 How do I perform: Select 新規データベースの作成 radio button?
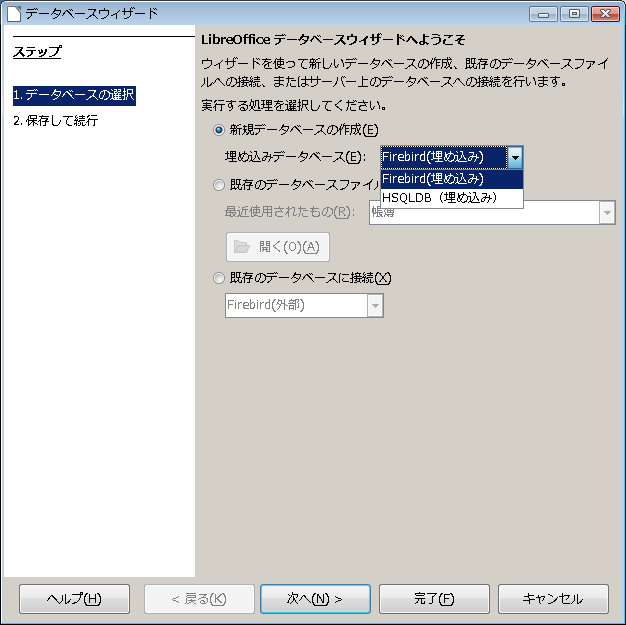tap(219, 130)
